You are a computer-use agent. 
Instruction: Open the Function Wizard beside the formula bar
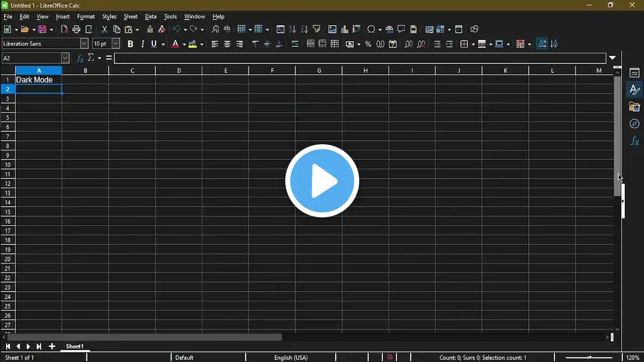[80, 58]
